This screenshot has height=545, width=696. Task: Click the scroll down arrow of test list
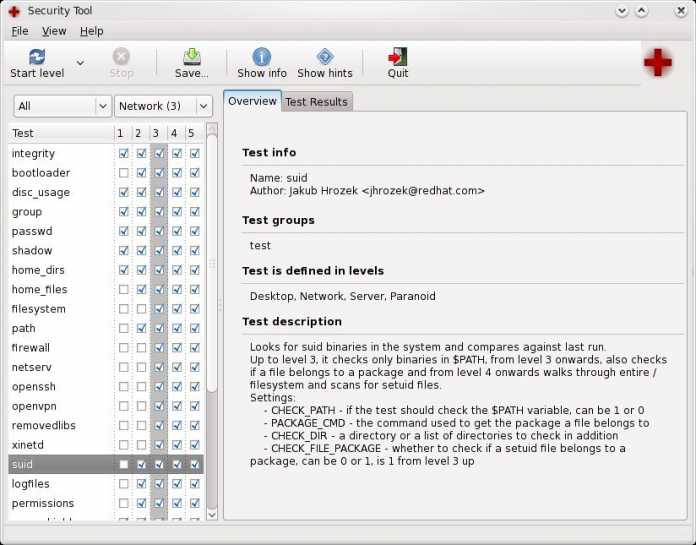point(212,515)
